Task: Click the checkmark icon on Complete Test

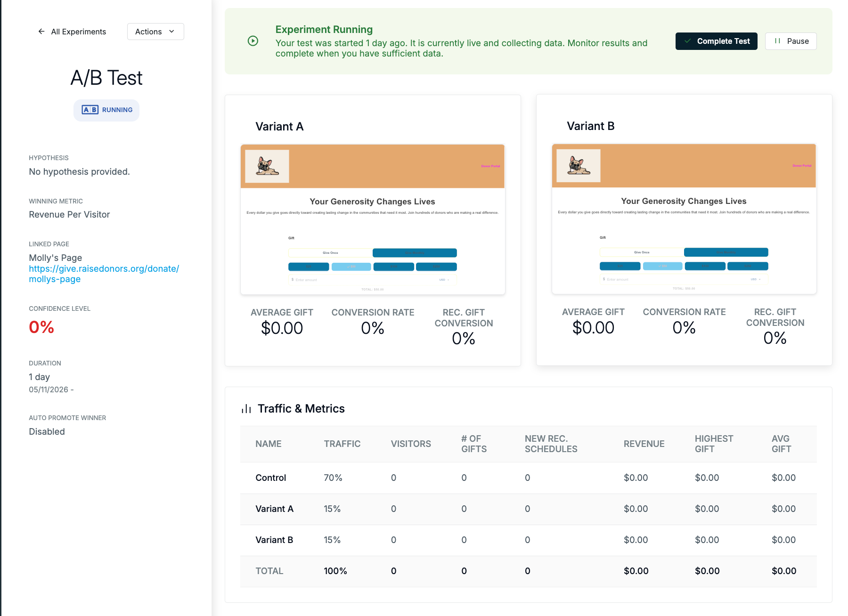Action: (x=688, y=41)
